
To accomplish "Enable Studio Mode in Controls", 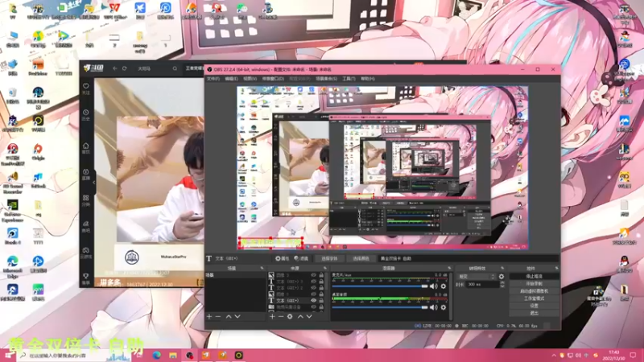I will (534, 298).
